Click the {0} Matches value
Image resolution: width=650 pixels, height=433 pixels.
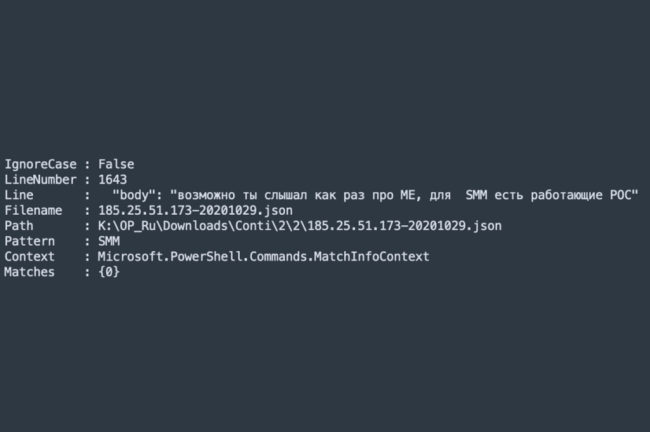109,272
